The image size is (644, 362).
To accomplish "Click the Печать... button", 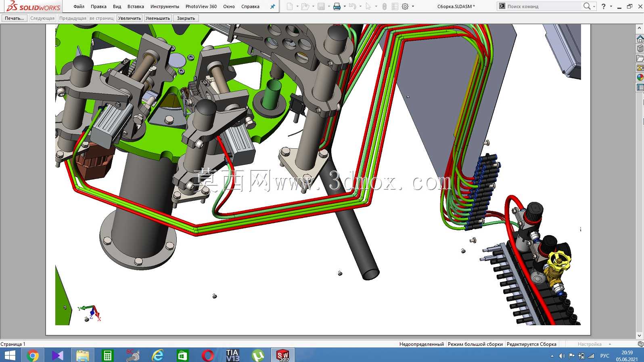I will [x=15, y=18].
